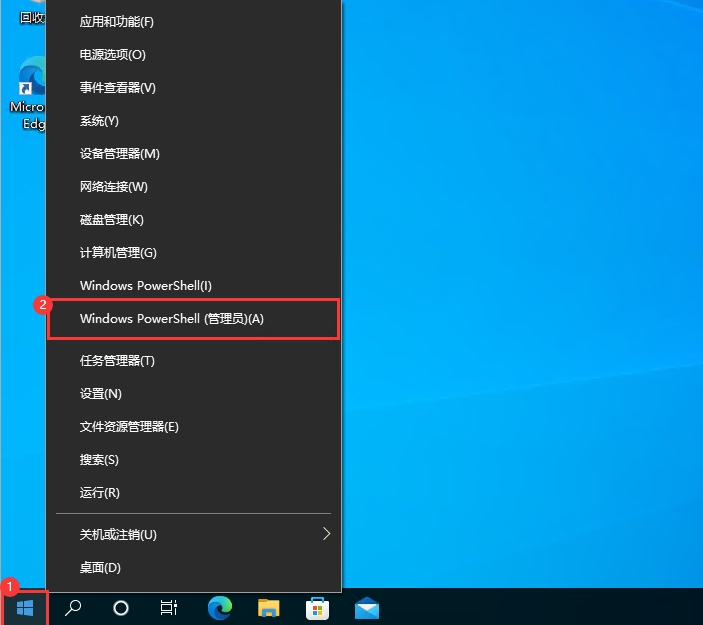
Task: Open File Explorer from the taskbar
Action: point(269,608)
